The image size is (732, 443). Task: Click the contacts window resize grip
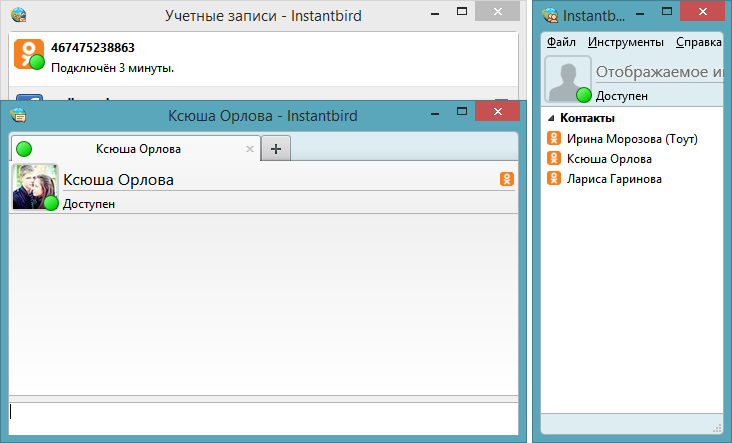pos(718,429)
